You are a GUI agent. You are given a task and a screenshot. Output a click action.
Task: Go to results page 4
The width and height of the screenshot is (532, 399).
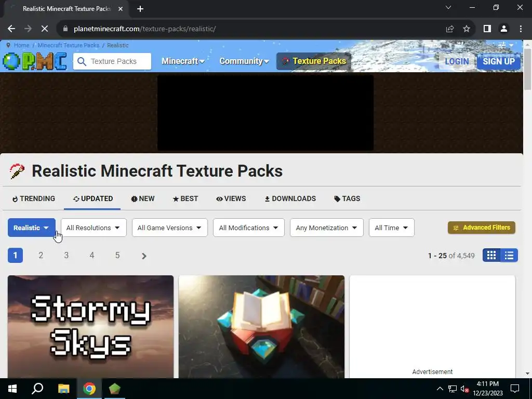pyautogui.click(x=91, y=256)
